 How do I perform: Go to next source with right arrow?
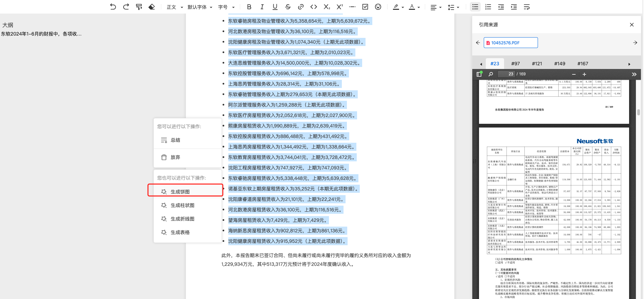pos(635,43)
